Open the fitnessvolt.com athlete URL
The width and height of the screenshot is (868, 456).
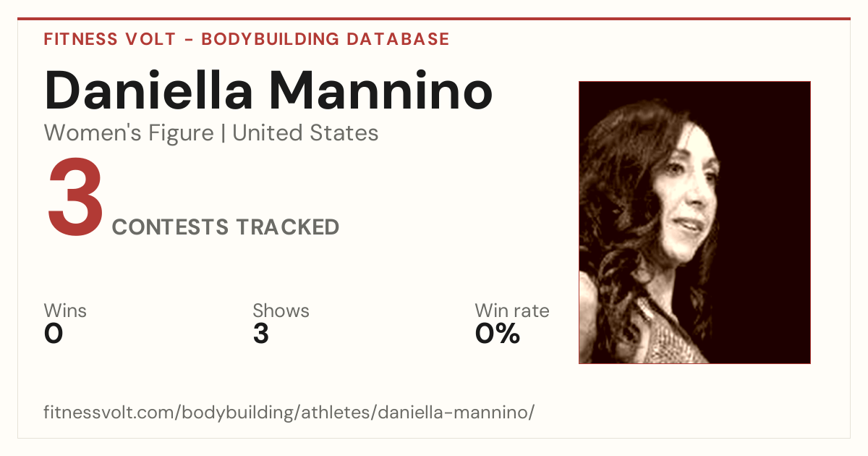click(289, 413)
